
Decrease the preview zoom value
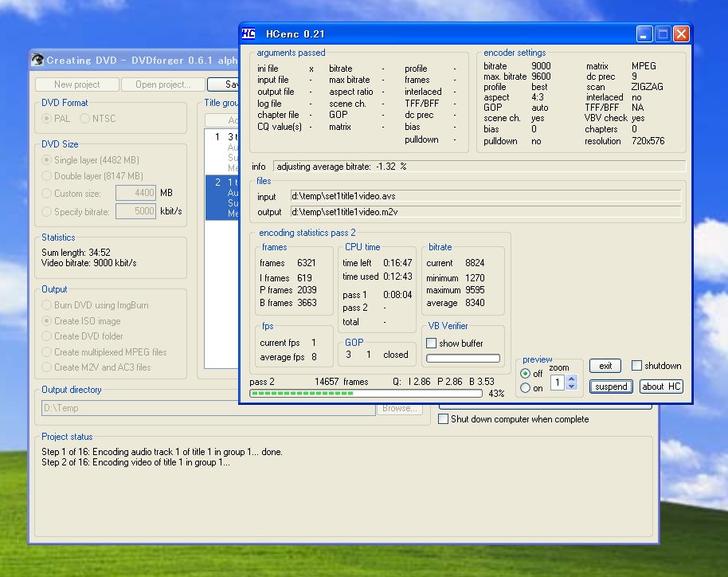(572, 386)
